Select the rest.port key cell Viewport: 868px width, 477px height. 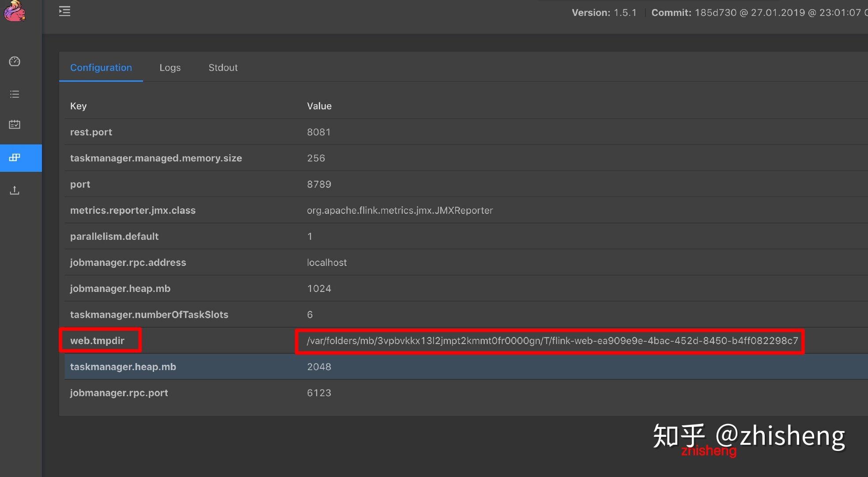91,132
